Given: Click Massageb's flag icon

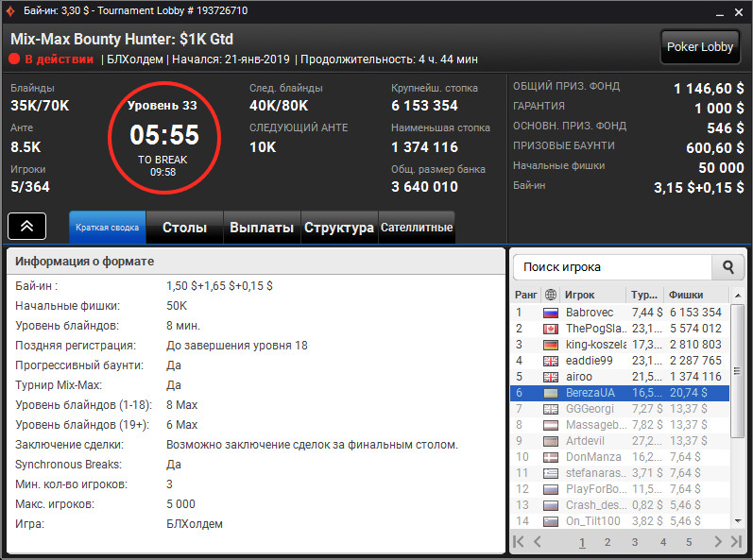Looking at the screenshot, I should 551,425.
